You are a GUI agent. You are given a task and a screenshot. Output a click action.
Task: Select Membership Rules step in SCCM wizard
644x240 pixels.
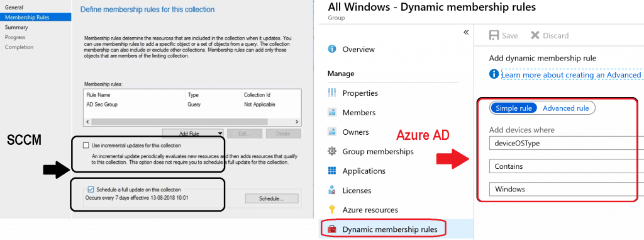[36, 17]
